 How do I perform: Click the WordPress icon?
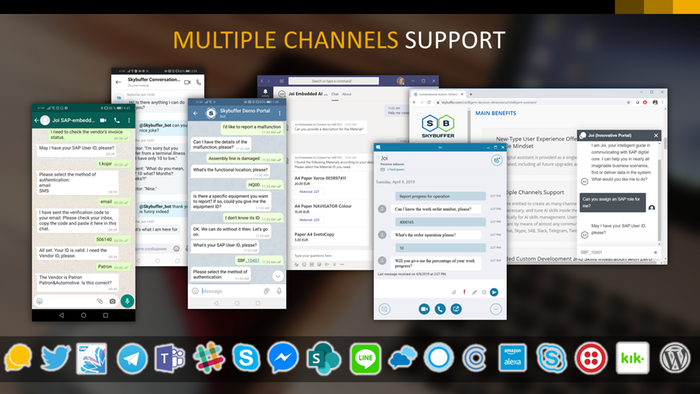pos(675,358)
